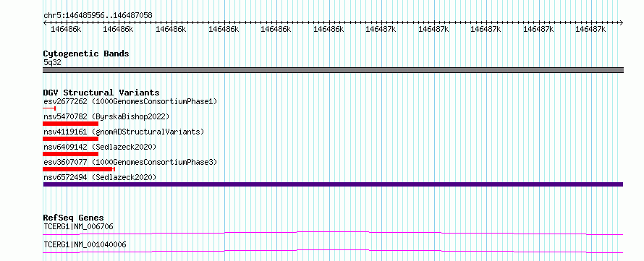Open variant esv3607077 label
This screenshot has height=261, width=644.
tap(130, 162)
